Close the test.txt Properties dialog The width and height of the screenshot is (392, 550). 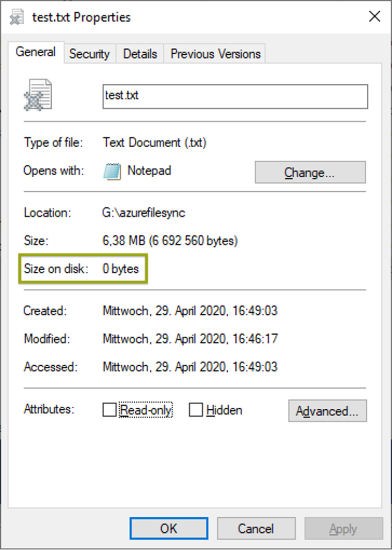click(374, 17)
